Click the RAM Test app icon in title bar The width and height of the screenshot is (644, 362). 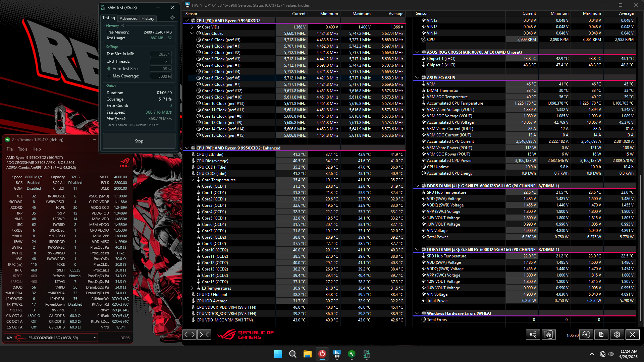click(x=103, y=7)
